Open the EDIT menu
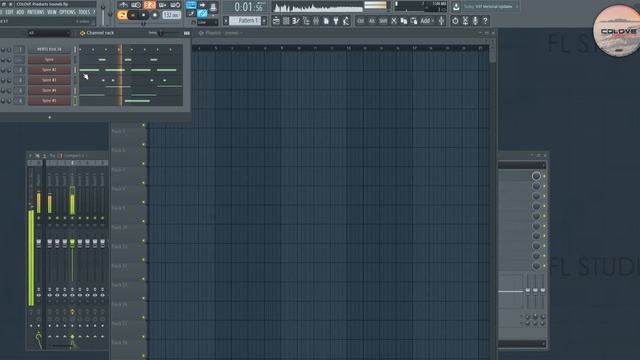The width and height of the screenshot is (640, 360). pyautogui.click(x=9, y=12)
